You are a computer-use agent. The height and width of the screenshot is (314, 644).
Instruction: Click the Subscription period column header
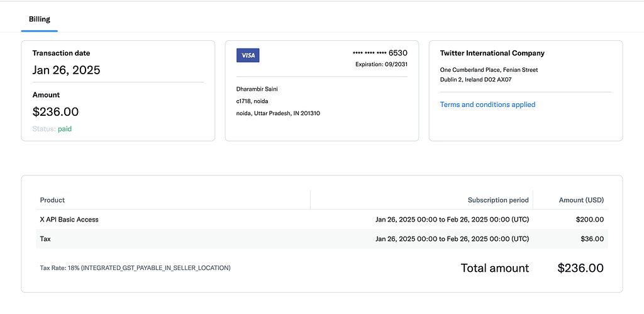click(x=498, y=200)
